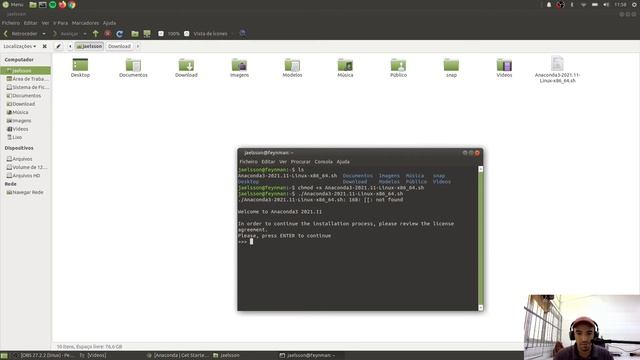
Task: Open Ir Para menu in file manager
Action: click(x=60, y=23)
